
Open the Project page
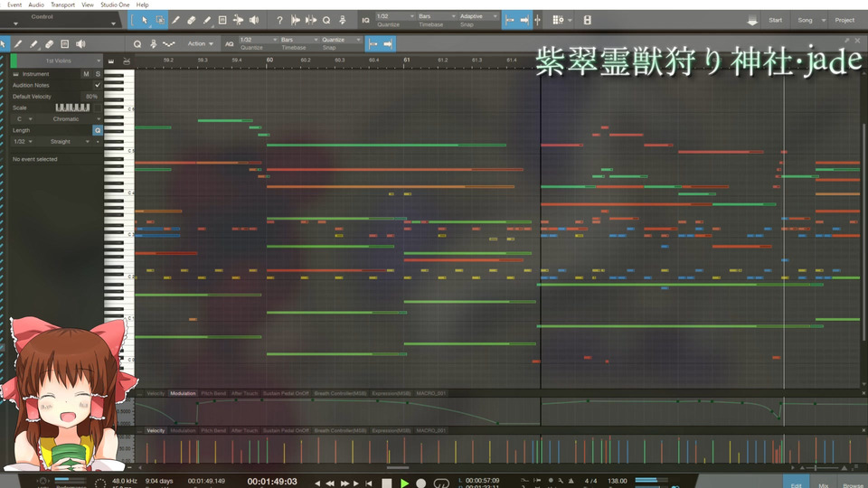pyautogui.click(x=844, y=21)
